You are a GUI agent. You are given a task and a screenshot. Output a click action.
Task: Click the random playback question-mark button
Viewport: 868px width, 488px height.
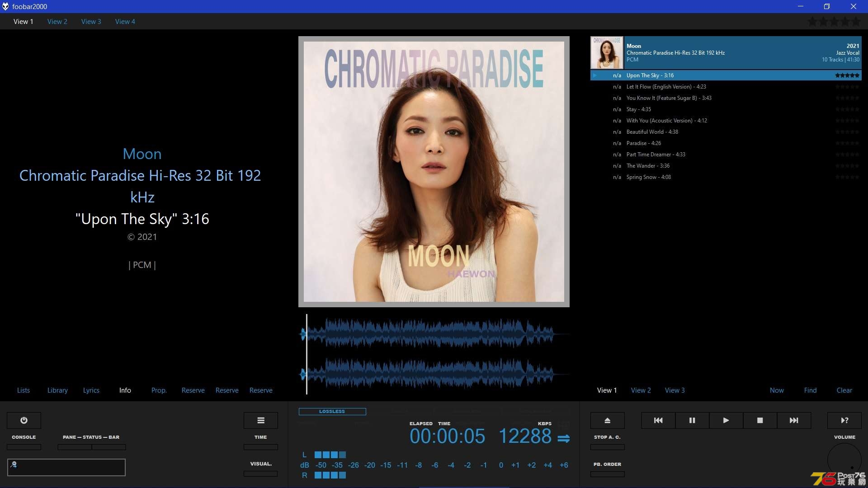(844, 420)
